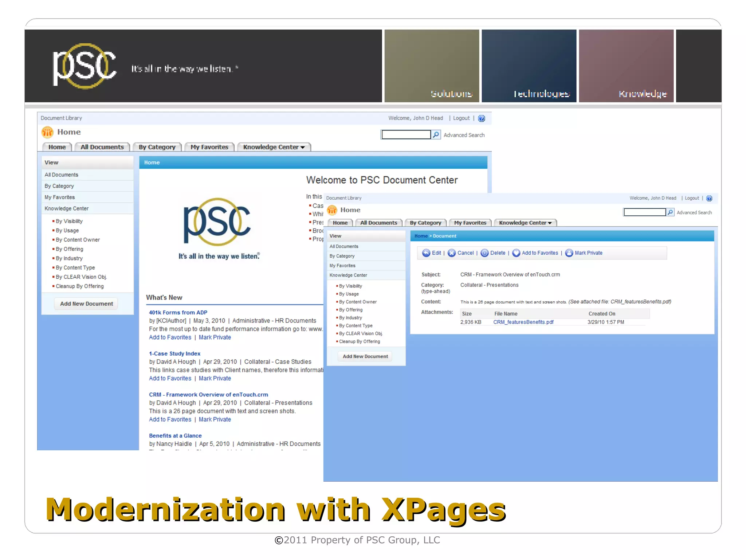Click Solutions banner tile

click(432, 66)
